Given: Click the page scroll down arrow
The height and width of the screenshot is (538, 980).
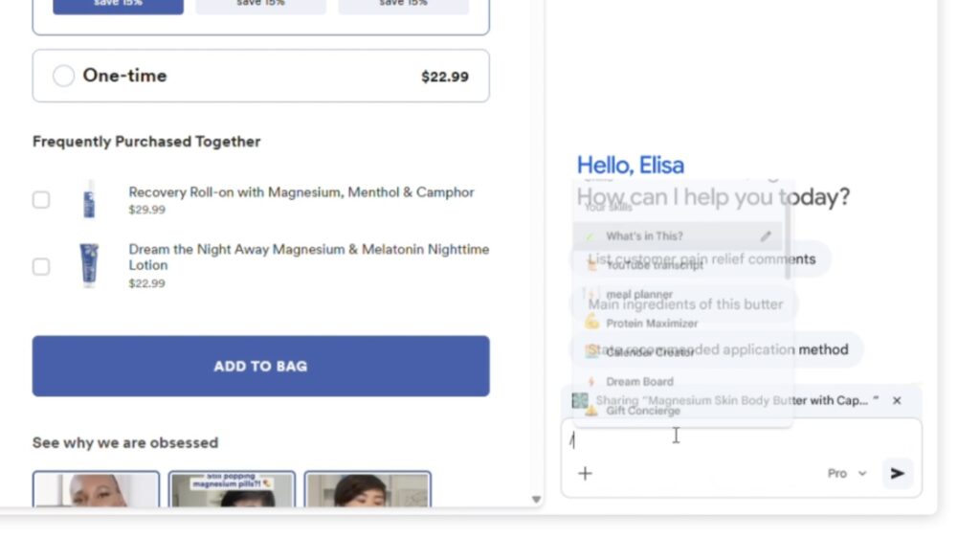Looking at the screenshot, I should [536, 500].
